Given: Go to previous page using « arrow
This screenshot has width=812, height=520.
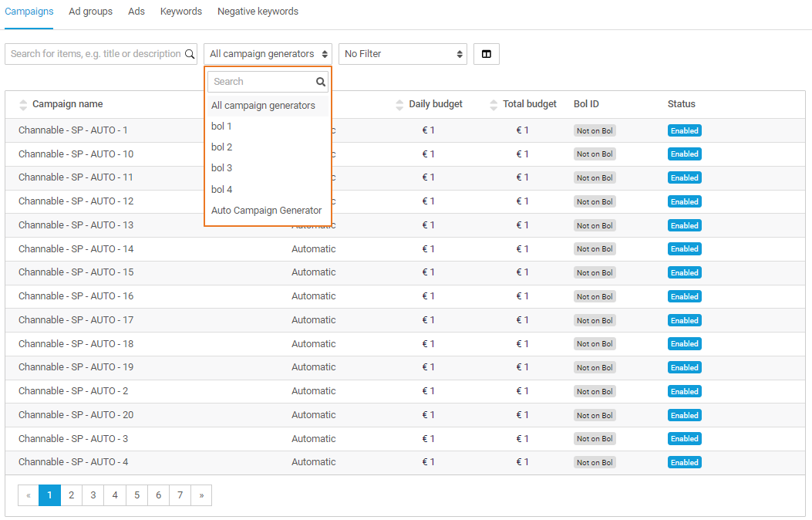Looking at the screenshot, I should pos(29,495).
